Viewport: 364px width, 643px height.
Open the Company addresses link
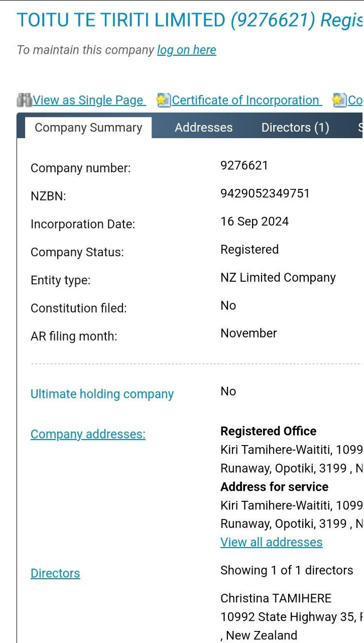(x=88, y=434)
